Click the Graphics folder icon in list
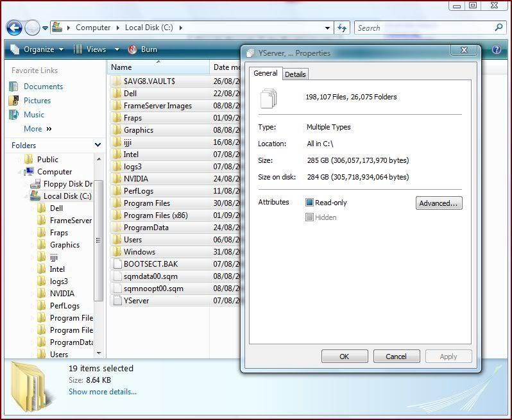Image resolution: width=512 pixels, height=420 pixels. pos(117,130)
